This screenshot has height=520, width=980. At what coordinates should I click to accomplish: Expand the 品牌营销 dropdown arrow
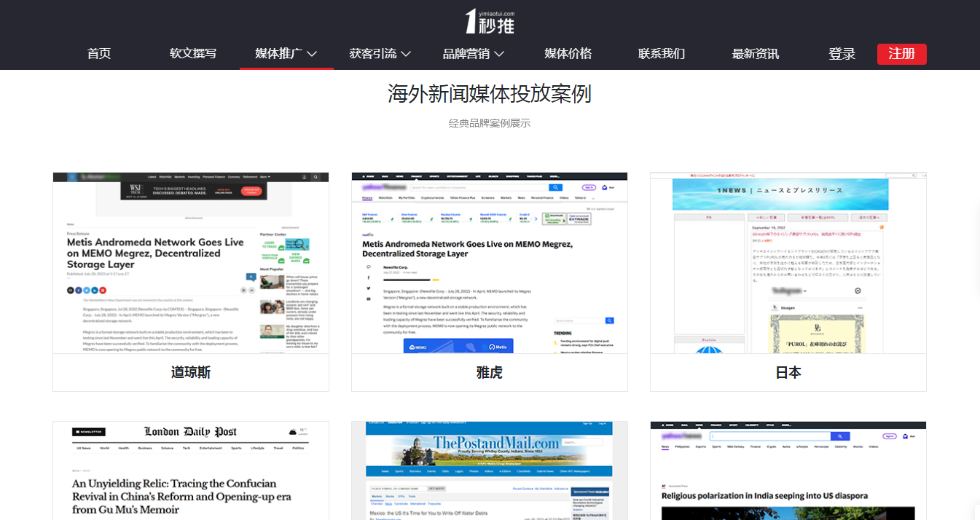point(499,54)
